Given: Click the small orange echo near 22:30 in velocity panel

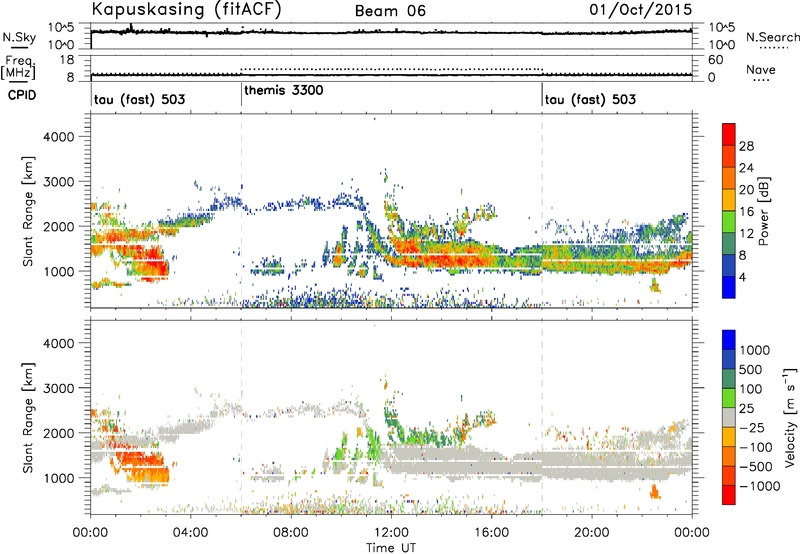Looking at the screenshot, I should 655,492.
